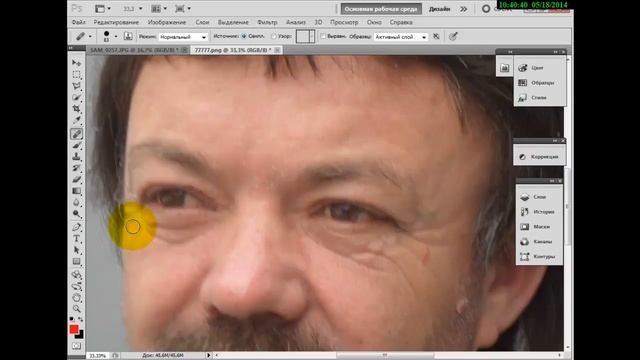Choose the Сэмпл. source radio button
This screenshot has width=640, height=360.
click(x=244, y=36)
